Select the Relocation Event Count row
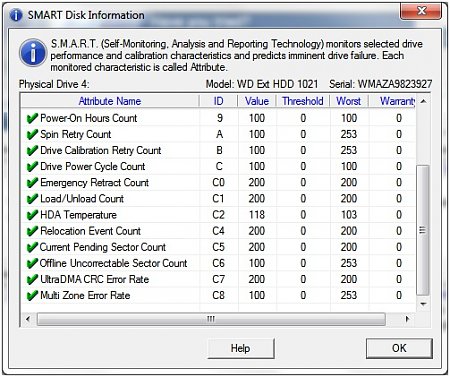 click(218, 231)
